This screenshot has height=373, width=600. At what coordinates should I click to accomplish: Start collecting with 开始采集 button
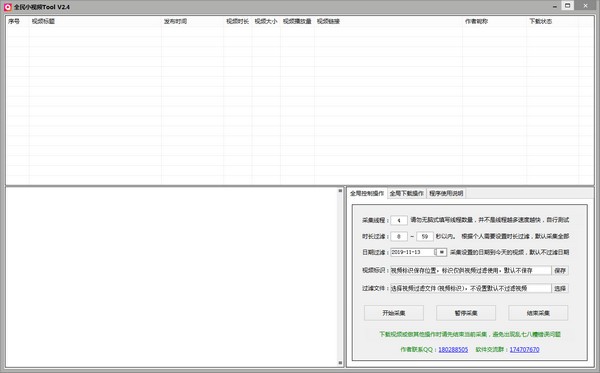(394, 313)
